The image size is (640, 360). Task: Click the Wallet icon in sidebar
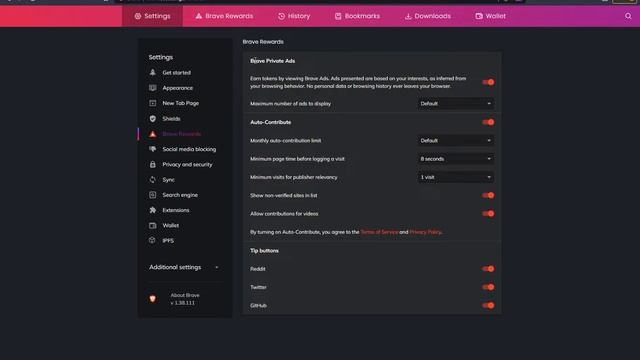pos(153,225)
